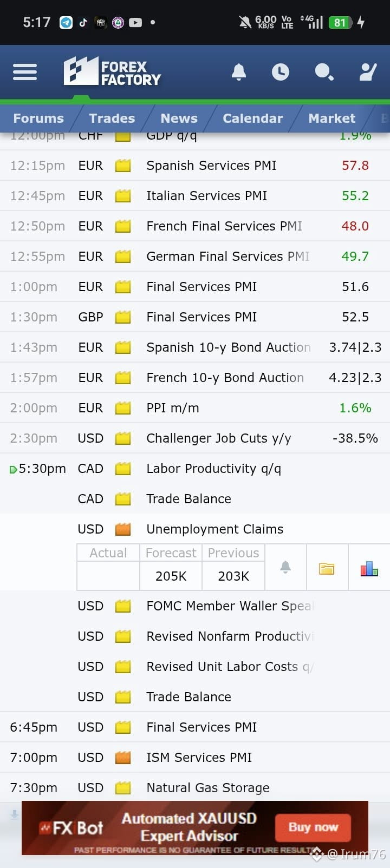Viewport: 390px width, 868px height.
Task: Open the user account icon
Action: pos(368,72)
